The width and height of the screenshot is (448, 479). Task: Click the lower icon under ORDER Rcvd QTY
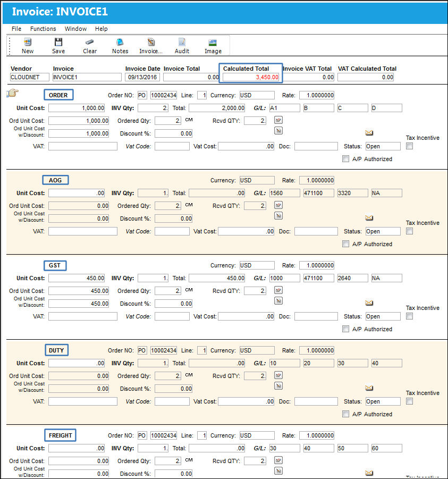pos(278,131)
